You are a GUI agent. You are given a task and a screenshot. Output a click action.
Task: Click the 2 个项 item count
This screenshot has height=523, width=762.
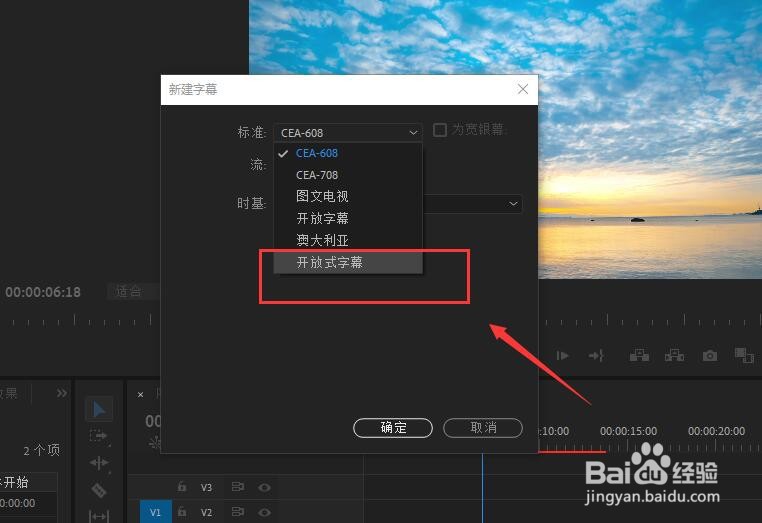coord(42,451)
